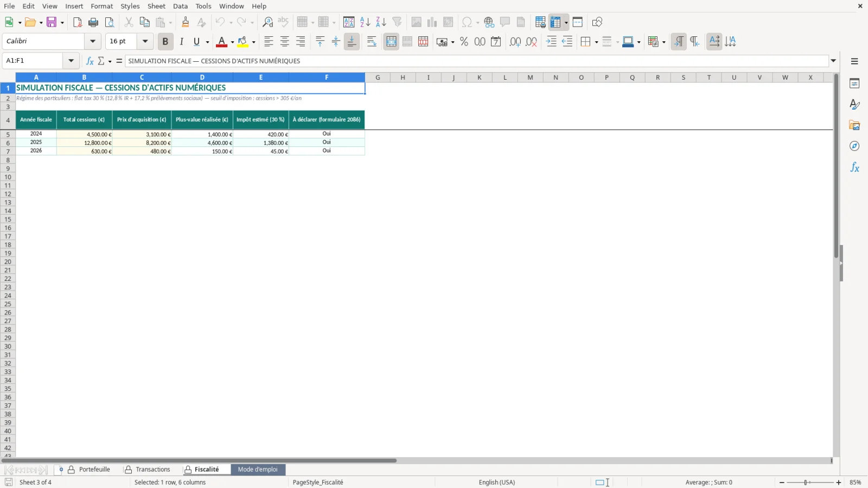868x488 pixels.
Task: Add a decimal place
Action: pos(515,42)
